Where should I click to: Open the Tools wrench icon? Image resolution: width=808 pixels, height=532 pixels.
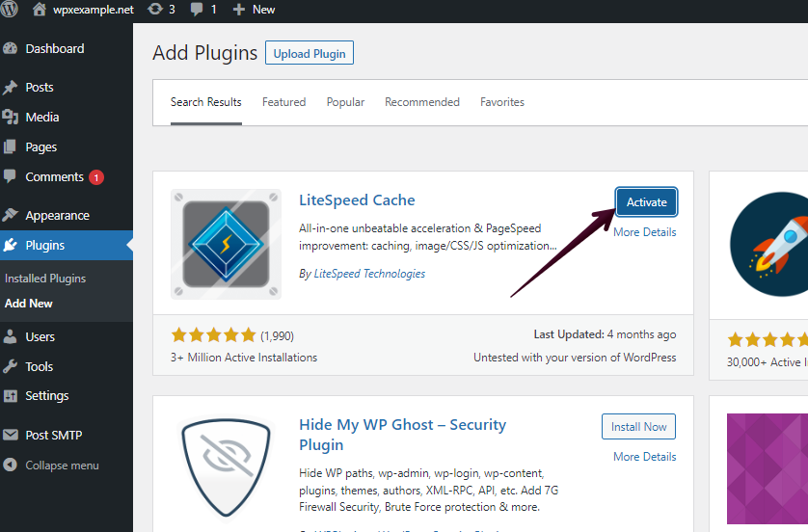(11, 366)
